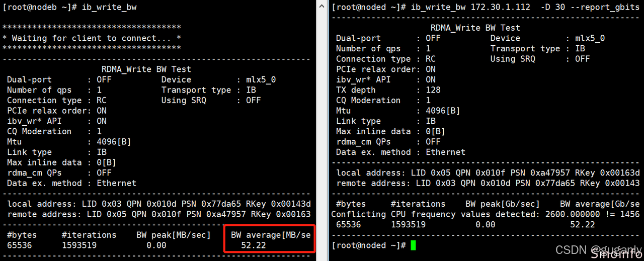Select 'rdma_cm QPs' label in nodeb terminal
Image resolution: width=644 pixels, height=261 pixels.
34,173
